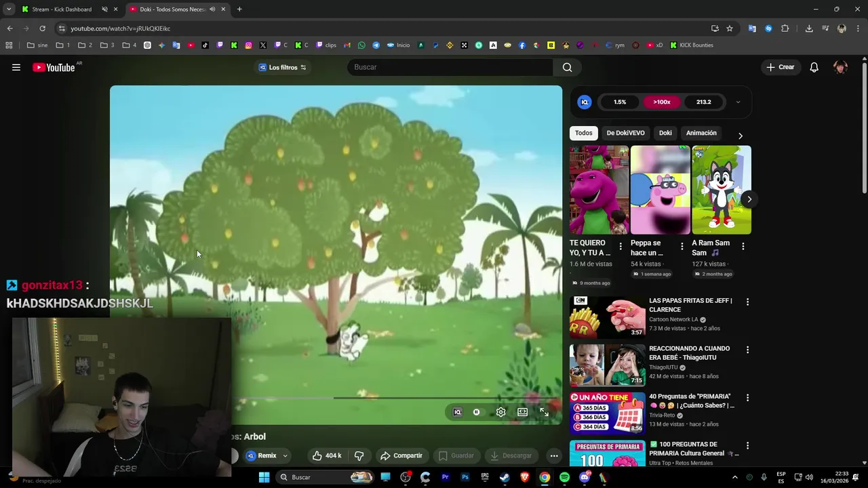Image resolution: width=868 pixels, height=488 pixels.
Task: Open the Windows Start menu
Action: (x=264, y=477)
